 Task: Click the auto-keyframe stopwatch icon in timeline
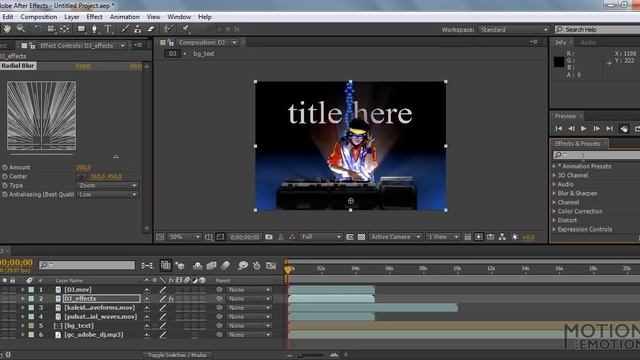(x=257, y=266)
